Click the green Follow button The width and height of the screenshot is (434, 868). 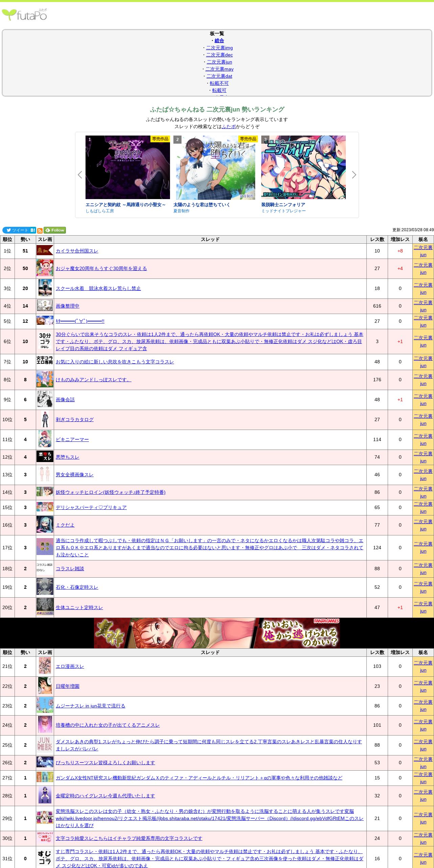pyautogui.click(x=55, y=230)
